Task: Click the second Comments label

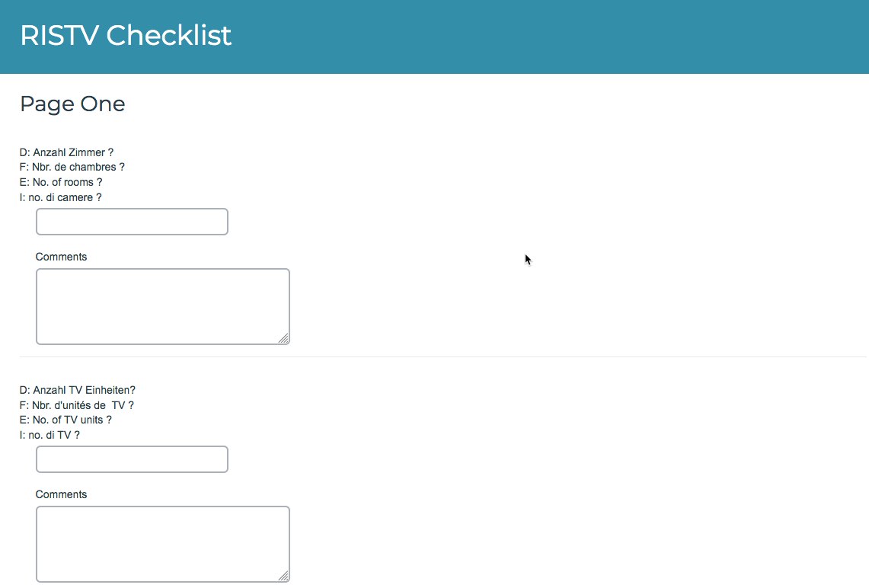Action: pyautogui.click(x=61, y=494)
